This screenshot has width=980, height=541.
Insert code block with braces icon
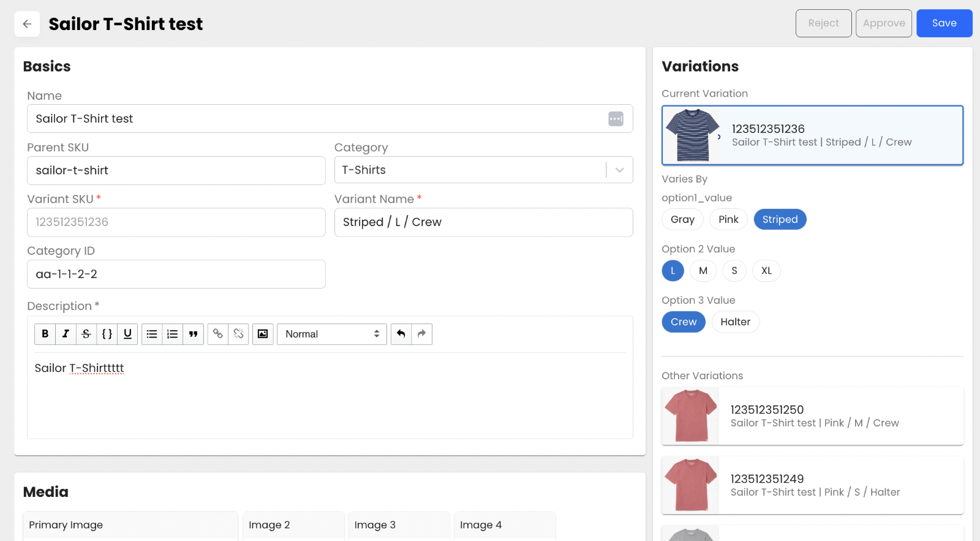pyautogui.click(x=107, y=334)
